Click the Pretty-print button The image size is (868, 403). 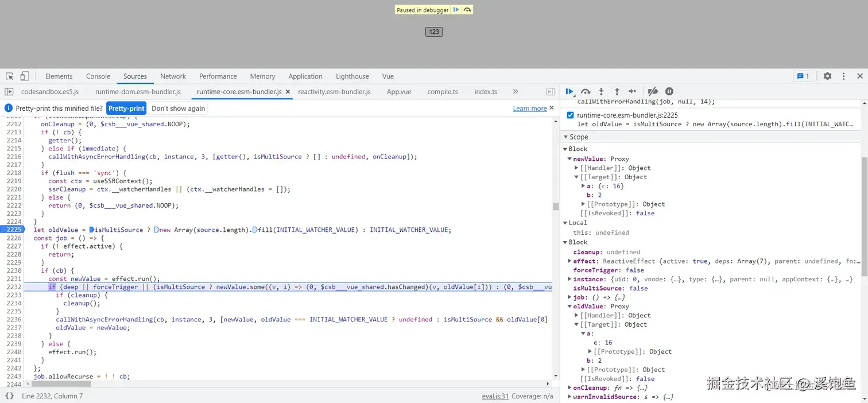126,108
